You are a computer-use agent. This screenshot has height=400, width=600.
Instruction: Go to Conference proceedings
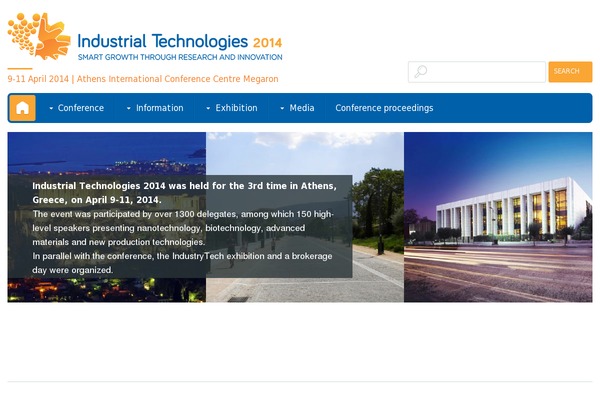coord(384,108)
